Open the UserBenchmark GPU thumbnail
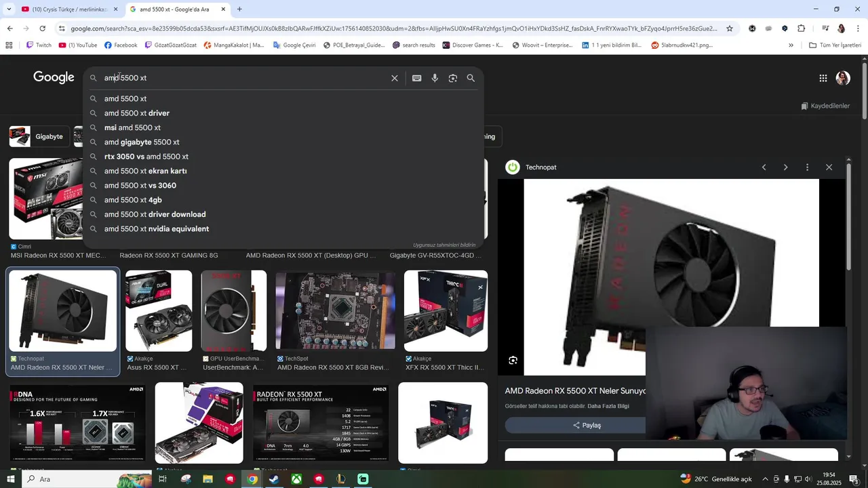The width and height of the screenshot is (868, 488). 233,311
